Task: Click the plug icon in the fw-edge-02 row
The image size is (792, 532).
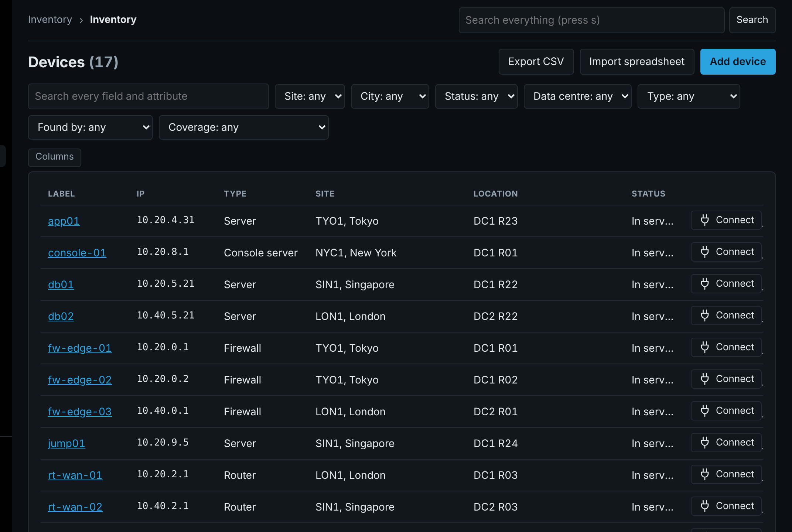Action: [704, 379]
